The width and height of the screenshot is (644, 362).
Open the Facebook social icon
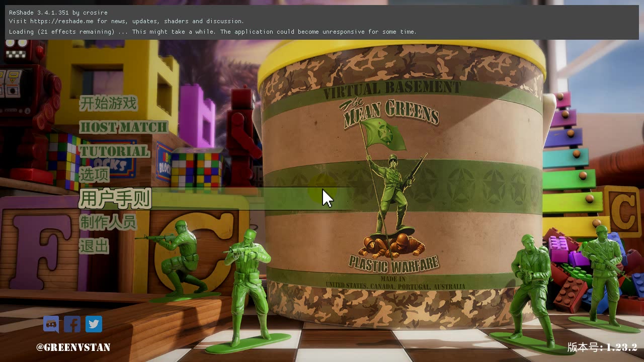click(x=72, y=324)
